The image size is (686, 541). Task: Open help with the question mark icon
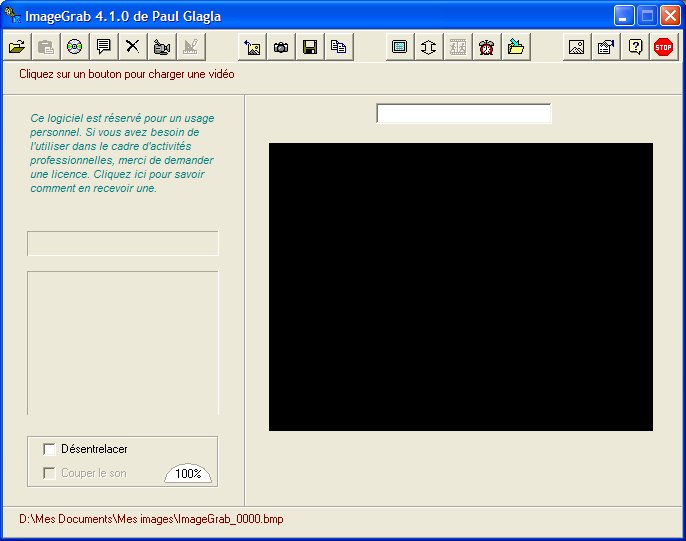click(635, 46)
